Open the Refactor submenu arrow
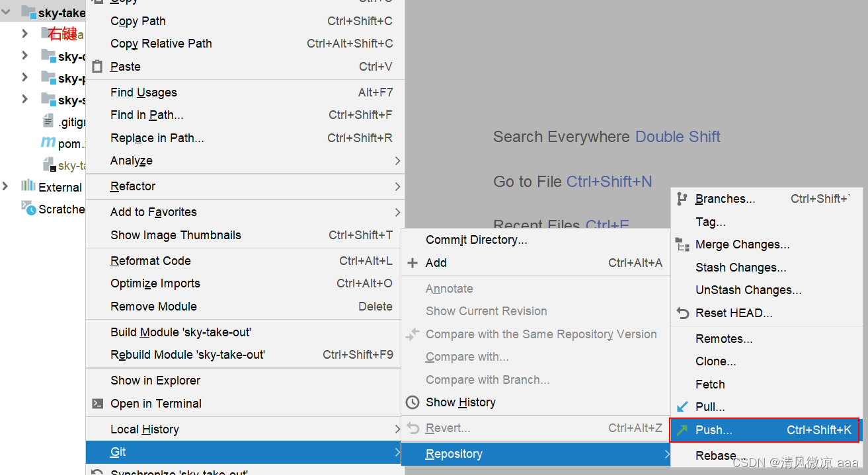Viewport: 868px width, 475px height. click(397, 186)
